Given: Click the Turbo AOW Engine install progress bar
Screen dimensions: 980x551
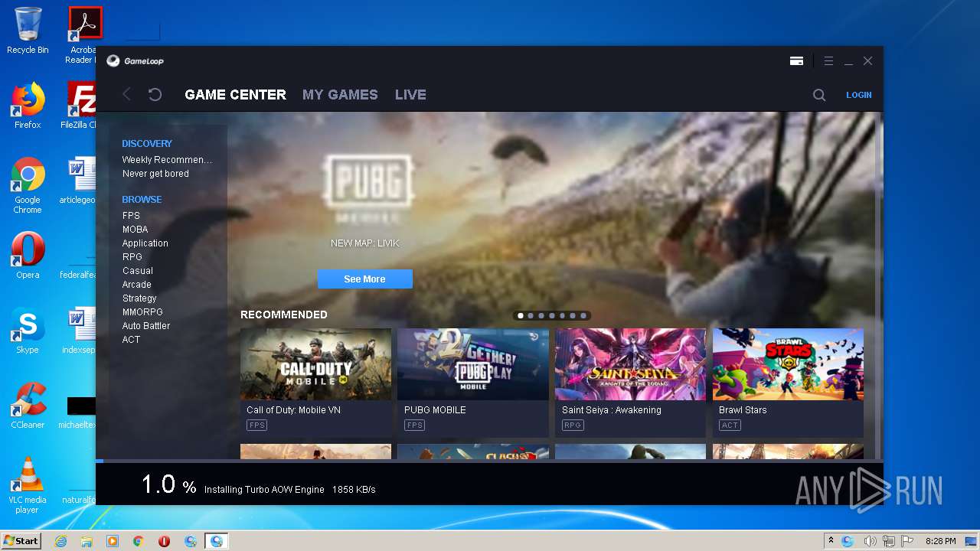Looking at the screenshot, I should pyautogui.click(x=489, y=461).
